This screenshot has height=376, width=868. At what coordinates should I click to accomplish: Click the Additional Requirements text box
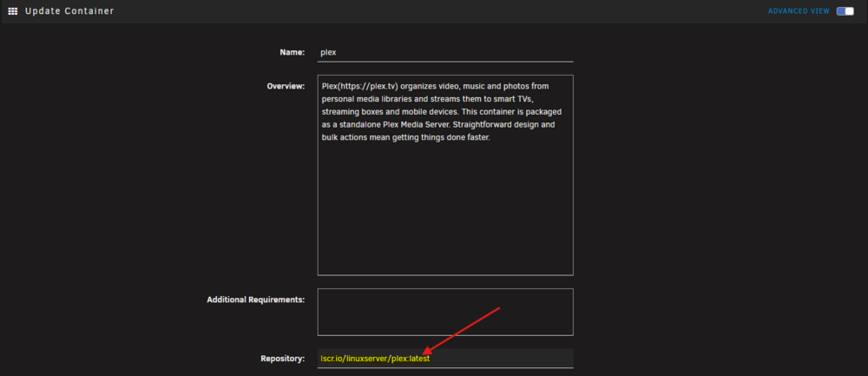point(445,312)
